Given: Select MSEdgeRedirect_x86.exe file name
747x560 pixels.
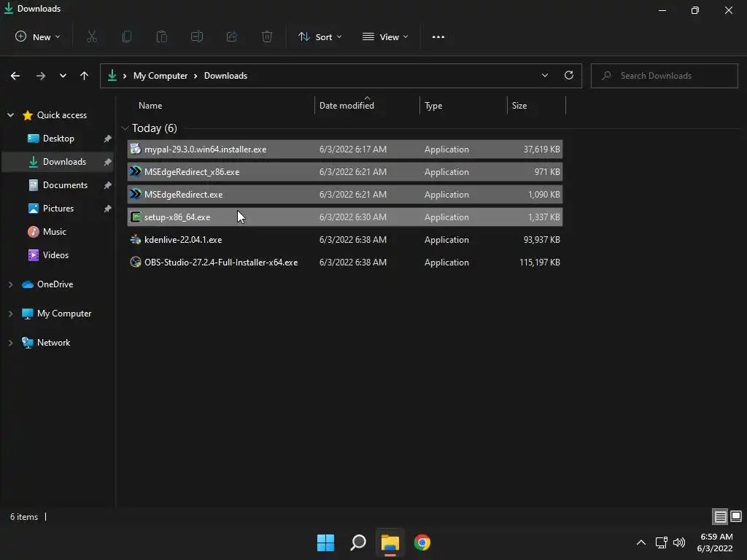Looking at the screenshot, I should click(192, 172).
